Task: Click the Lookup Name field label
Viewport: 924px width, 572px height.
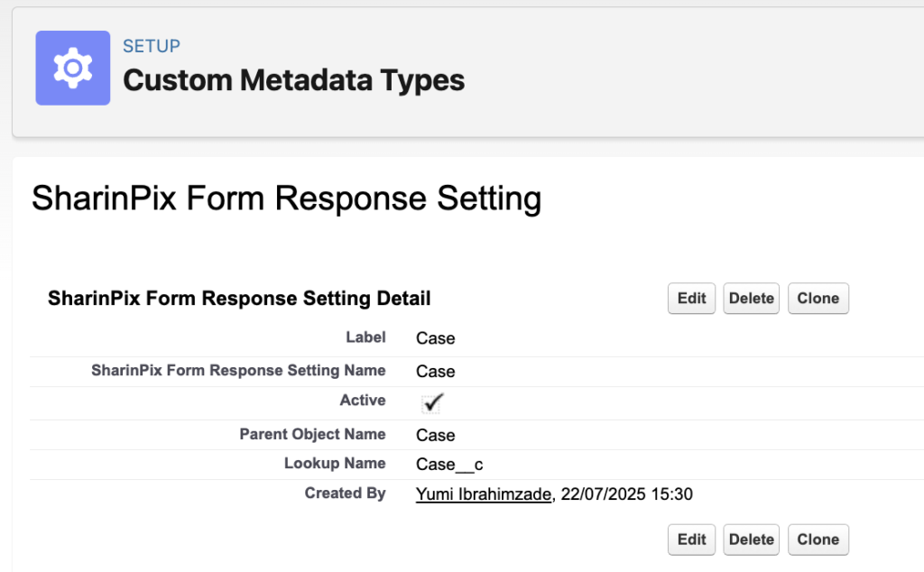Action: 335,463
